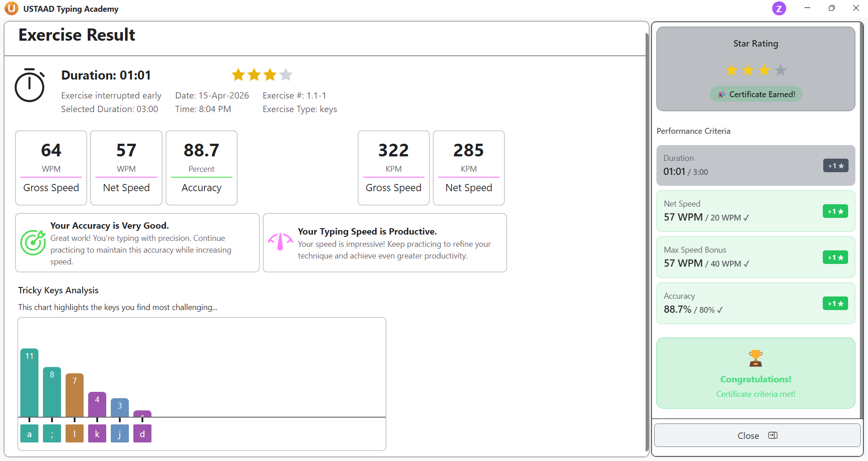Click the Certificate Earned! badge
The height and width of the screenshot is (461, 868).
[756, 94]
